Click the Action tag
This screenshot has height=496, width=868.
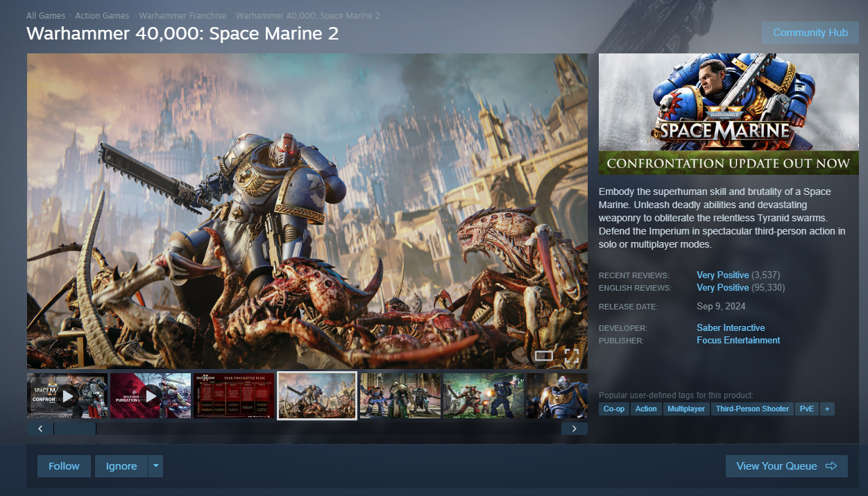pyautogui.click(x=646, y=409)
